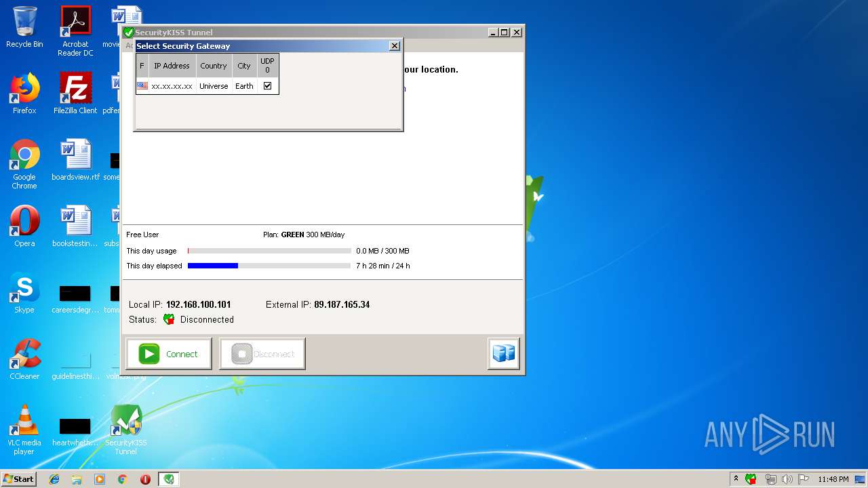Launch Opera from the taskbar
The image size is (868, 488).
pos(145,479)
